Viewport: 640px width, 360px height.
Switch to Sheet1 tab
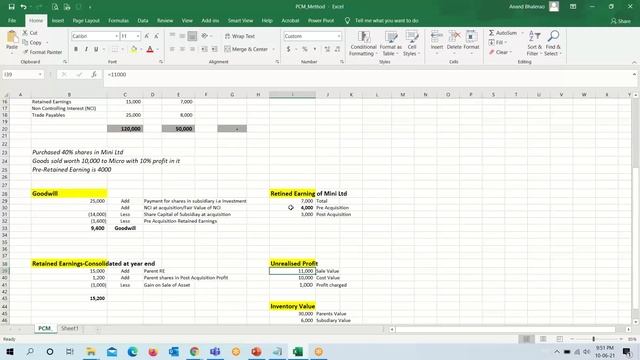click(x=69, y=329)
